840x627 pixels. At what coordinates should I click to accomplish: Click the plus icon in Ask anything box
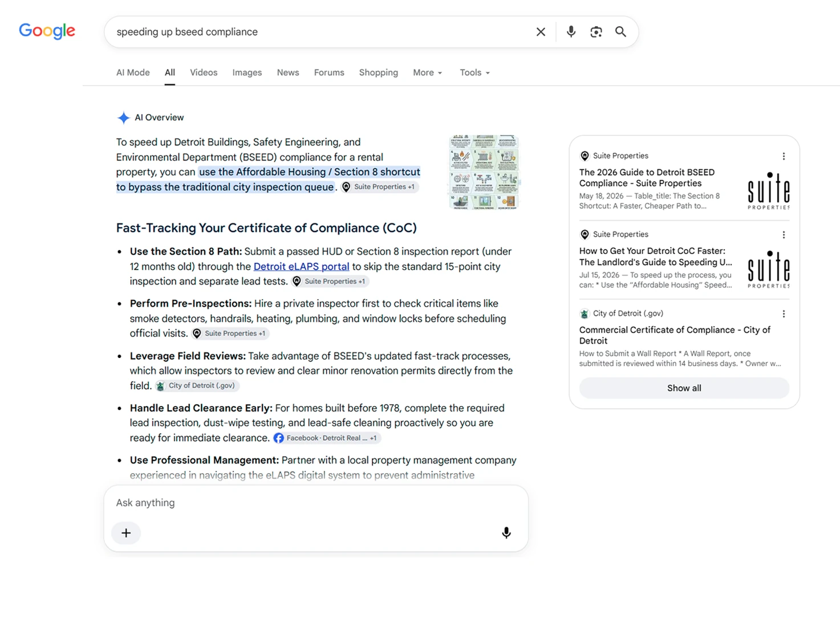point(126,533)
